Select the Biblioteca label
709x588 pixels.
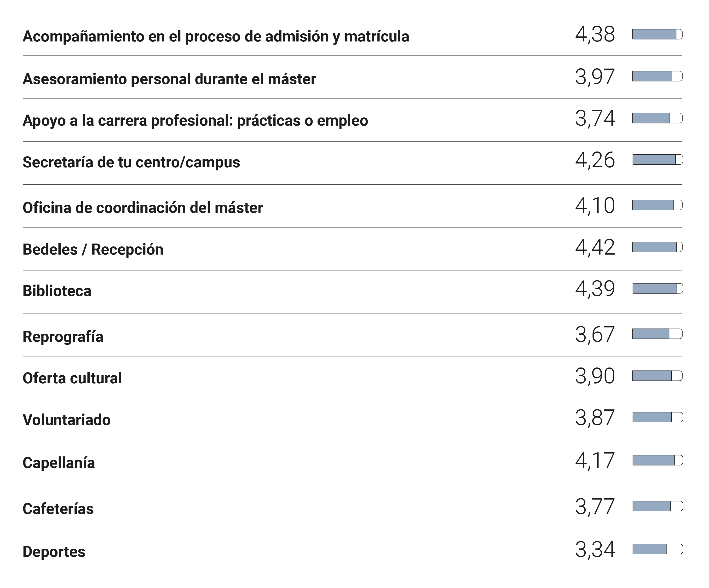click(57, 291)
